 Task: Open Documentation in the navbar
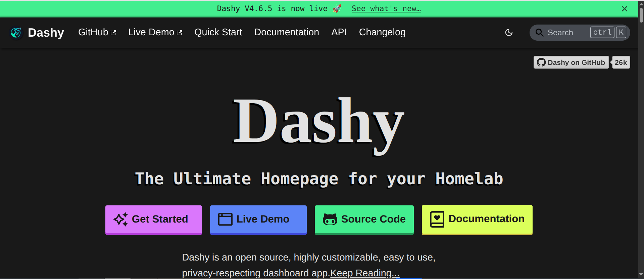[x=287, y=32]
